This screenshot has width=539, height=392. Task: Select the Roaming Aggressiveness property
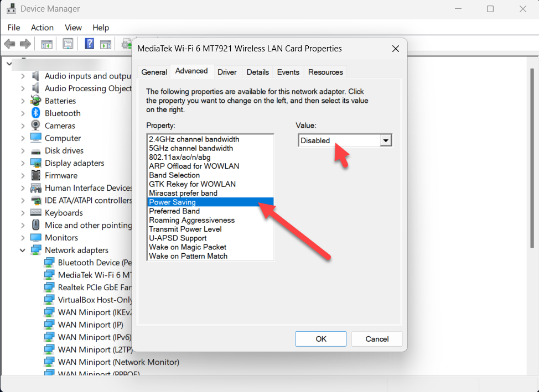tap(210, 220)
